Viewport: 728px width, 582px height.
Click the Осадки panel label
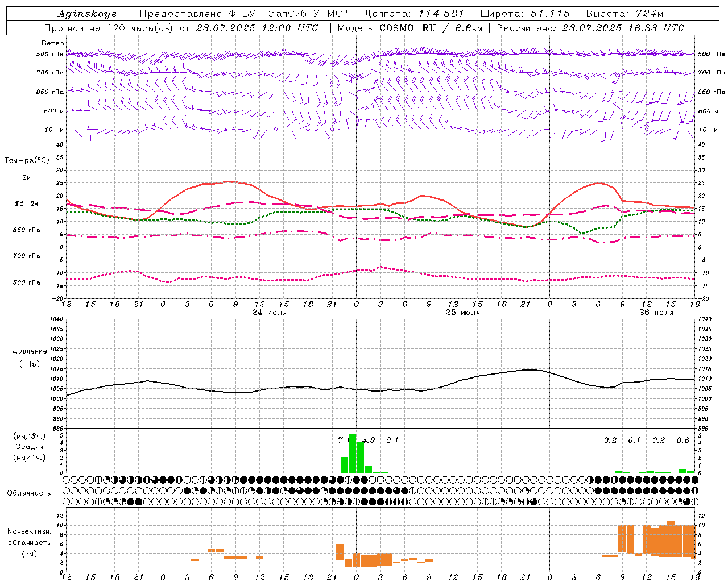click(x=29, y=447)
